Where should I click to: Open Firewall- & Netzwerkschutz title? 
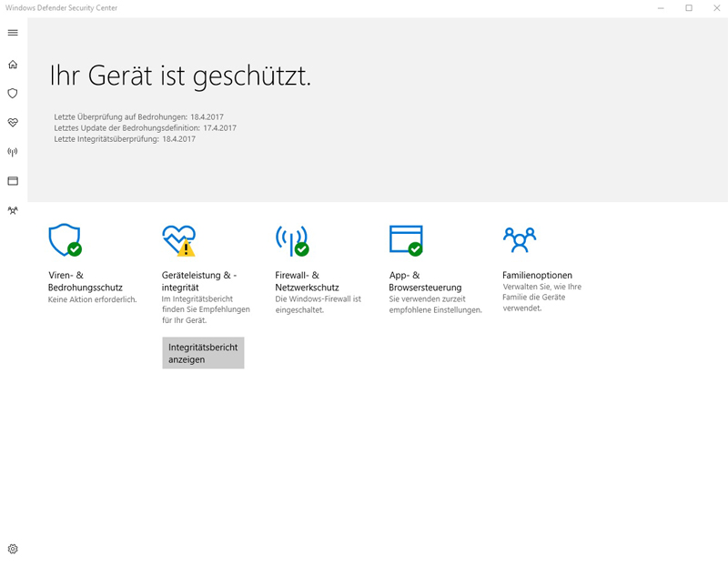[307, 281]
